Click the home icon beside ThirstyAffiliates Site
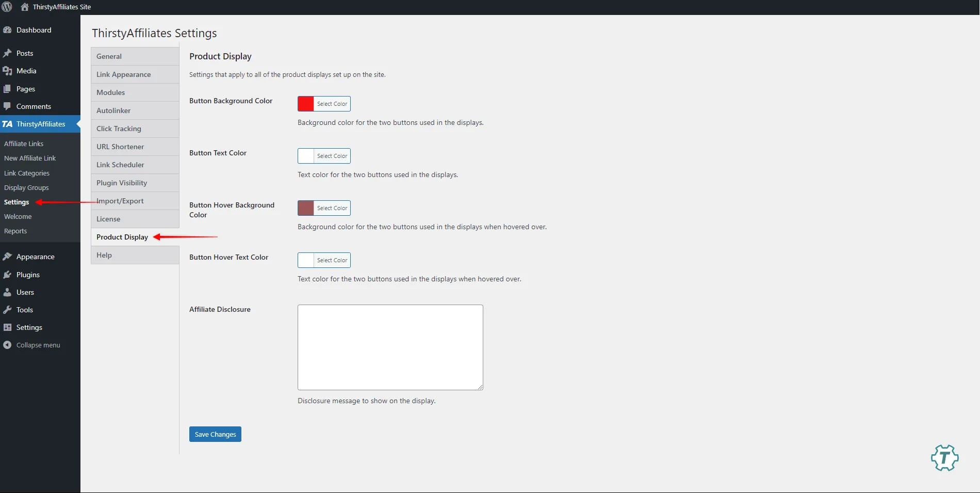980x493 pixels. [24, 7]
